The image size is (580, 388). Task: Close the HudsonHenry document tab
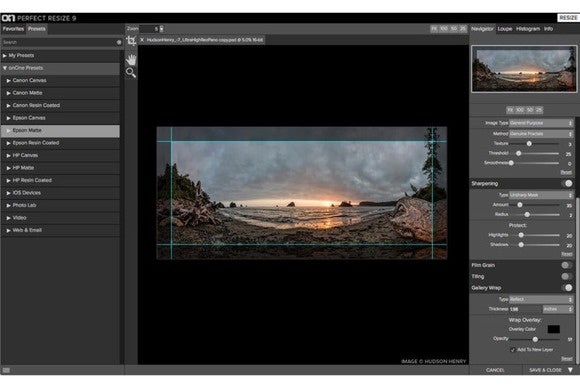coord(142,40)
